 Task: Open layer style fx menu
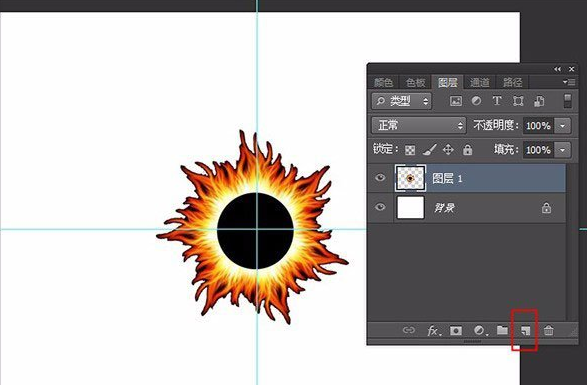point(434,331)
